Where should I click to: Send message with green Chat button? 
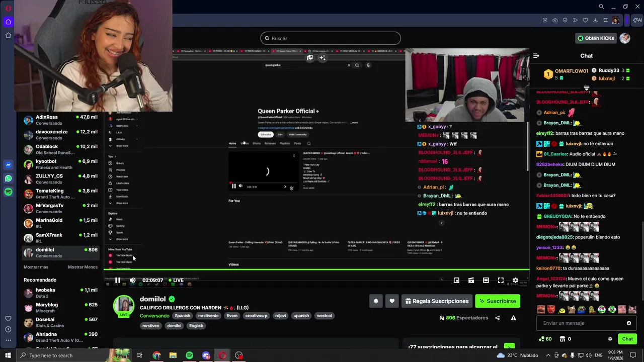tap(627, 339)
